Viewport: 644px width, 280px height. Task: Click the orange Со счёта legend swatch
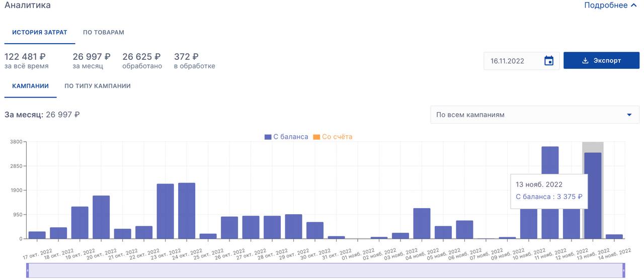coord(316,137)
